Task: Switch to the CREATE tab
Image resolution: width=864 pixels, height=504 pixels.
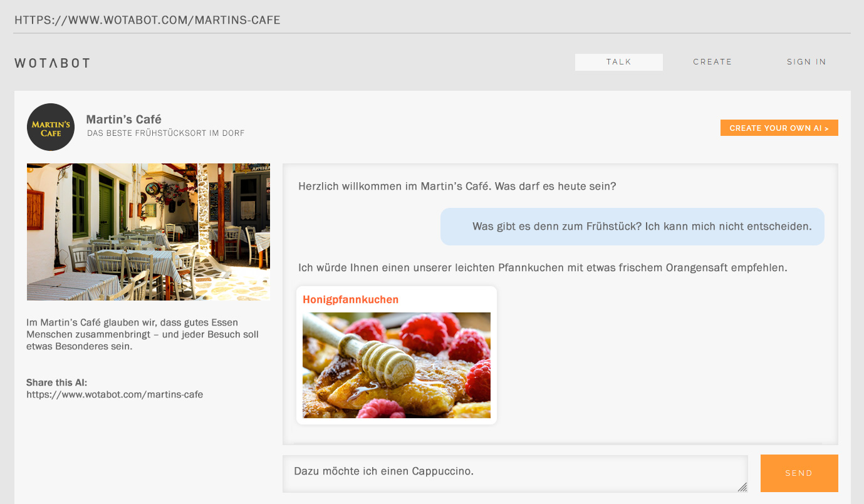Action: click(712, 62)
